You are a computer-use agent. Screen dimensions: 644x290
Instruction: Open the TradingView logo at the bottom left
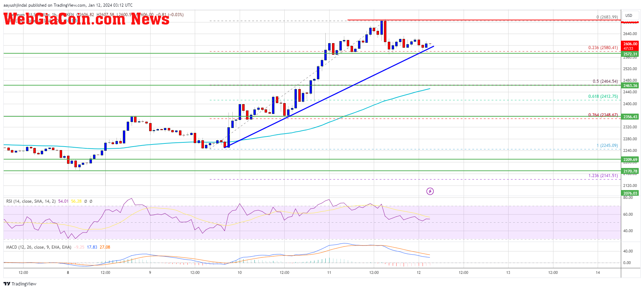pos(20,284)
